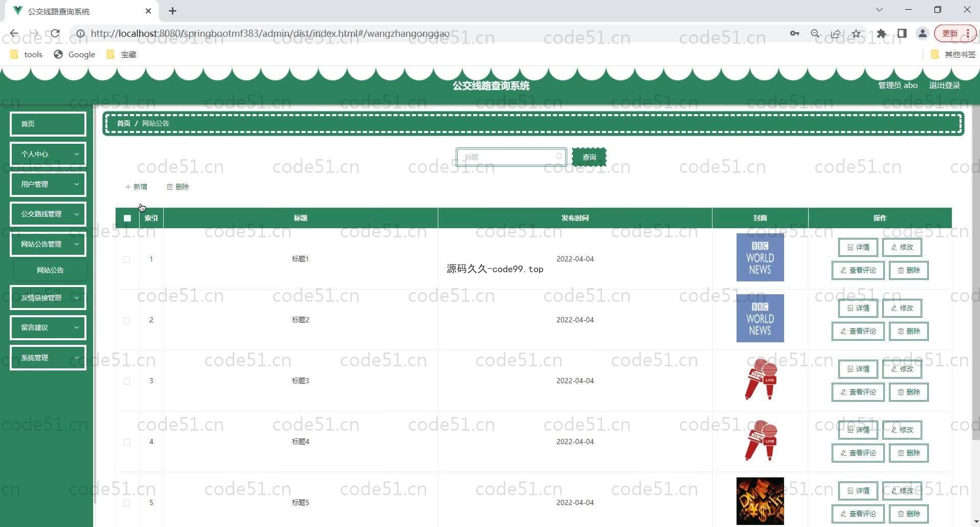The width and height of the screenshot is (980, 527).
Task: Click 查看评论 for 标题3 row
Action: click(x=858, y=392)
